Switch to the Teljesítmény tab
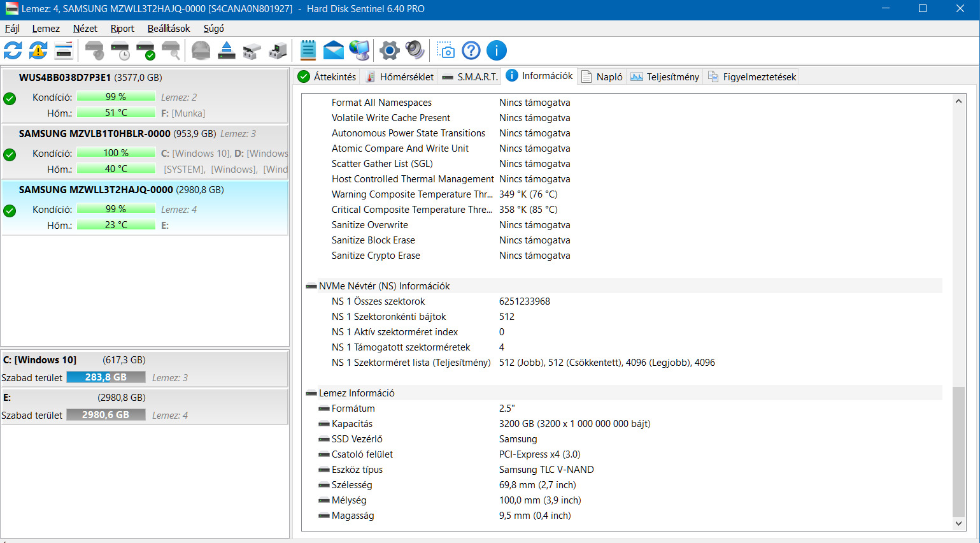 point(665,76)
